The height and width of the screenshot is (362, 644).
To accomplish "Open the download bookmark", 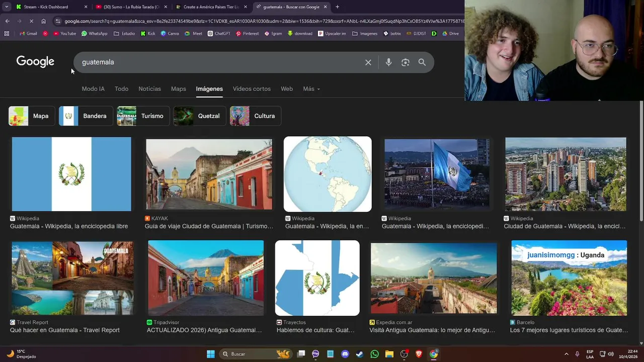I will pos(300,34).
